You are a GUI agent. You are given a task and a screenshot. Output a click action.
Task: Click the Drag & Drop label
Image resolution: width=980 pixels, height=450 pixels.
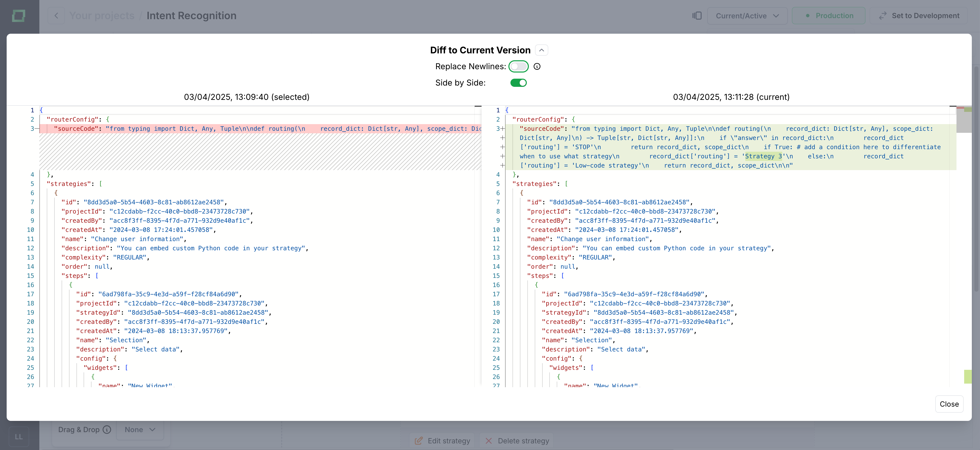79,430
